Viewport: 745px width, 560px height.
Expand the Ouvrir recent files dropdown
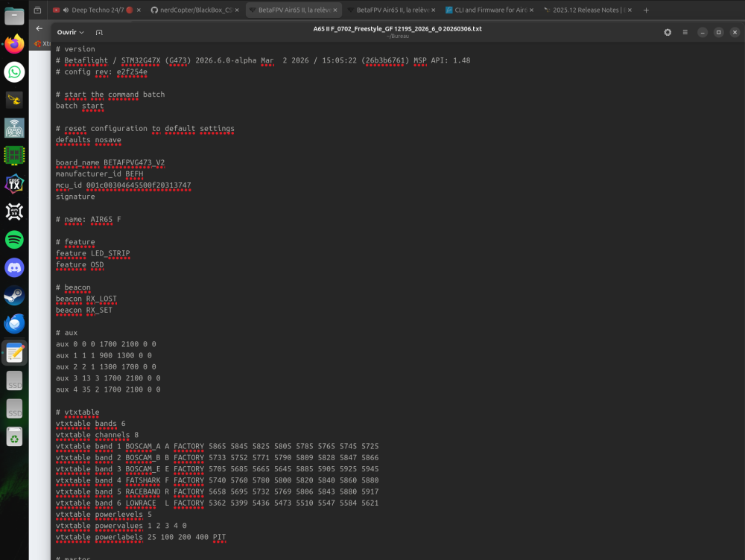(71, 32)
